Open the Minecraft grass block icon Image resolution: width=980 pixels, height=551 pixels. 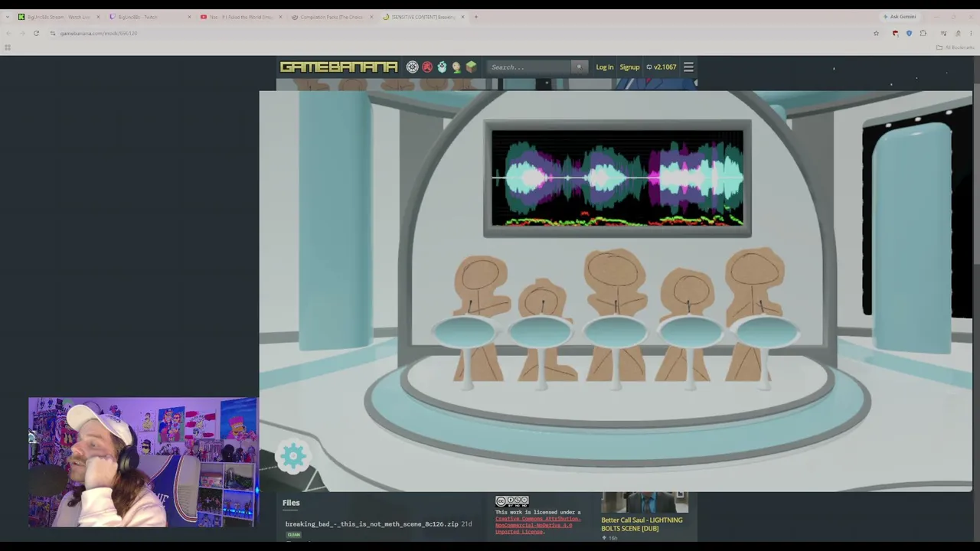pyautogui.click(x=471, y=67)
